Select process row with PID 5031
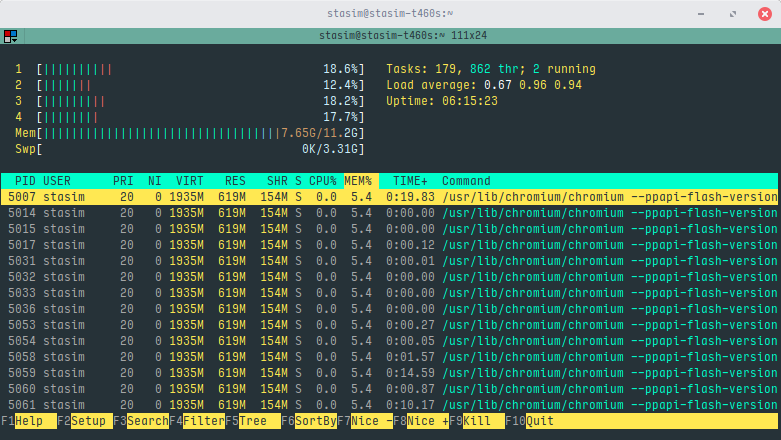 pyautogui.click(x=389, y=261)
